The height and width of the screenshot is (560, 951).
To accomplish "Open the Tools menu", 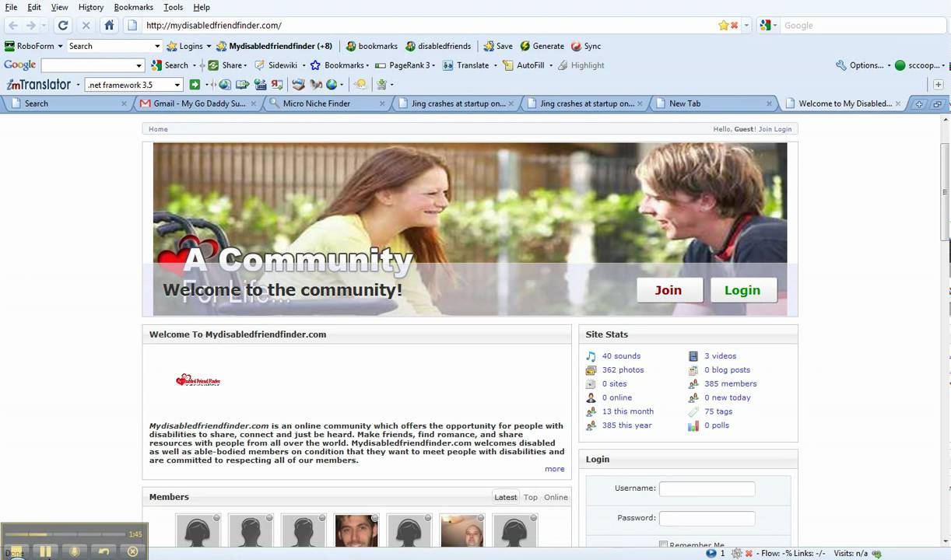I will pos(174,7).
